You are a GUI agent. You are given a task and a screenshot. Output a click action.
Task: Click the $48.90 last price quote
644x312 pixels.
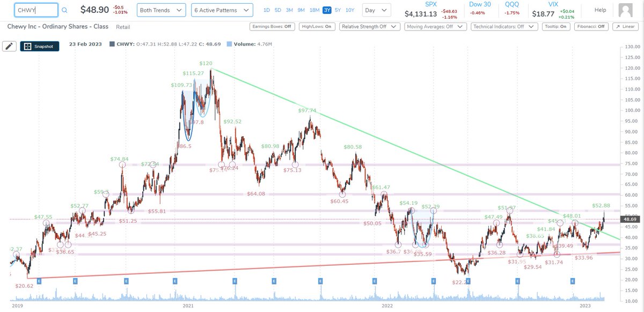(93, 10)
